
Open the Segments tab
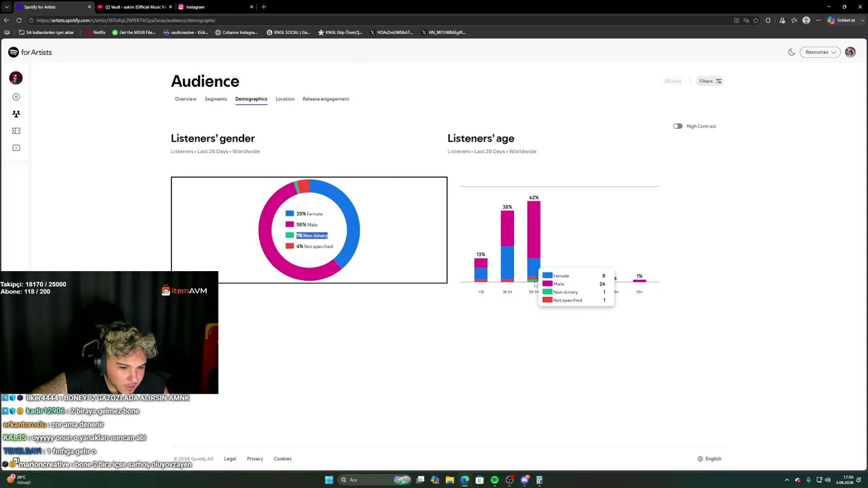[216, 99]
